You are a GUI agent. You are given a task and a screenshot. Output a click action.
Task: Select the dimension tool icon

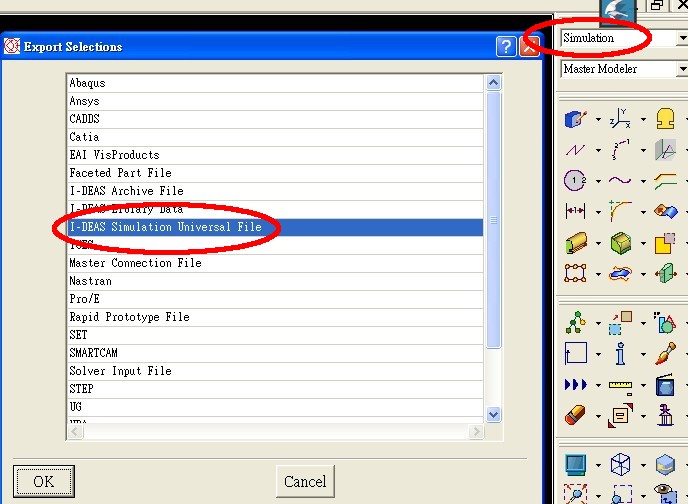[575, 211]
